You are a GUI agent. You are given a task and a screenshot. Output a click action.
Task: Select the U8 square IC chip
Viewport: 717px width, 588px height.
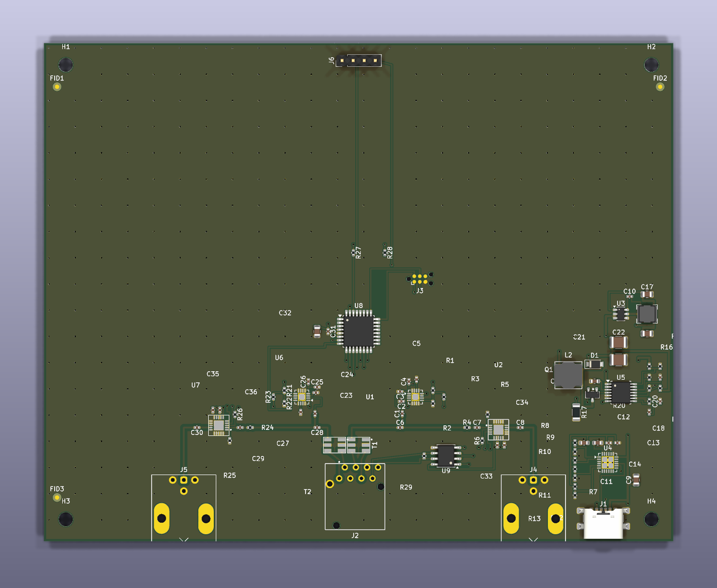[x=358, y=332]
